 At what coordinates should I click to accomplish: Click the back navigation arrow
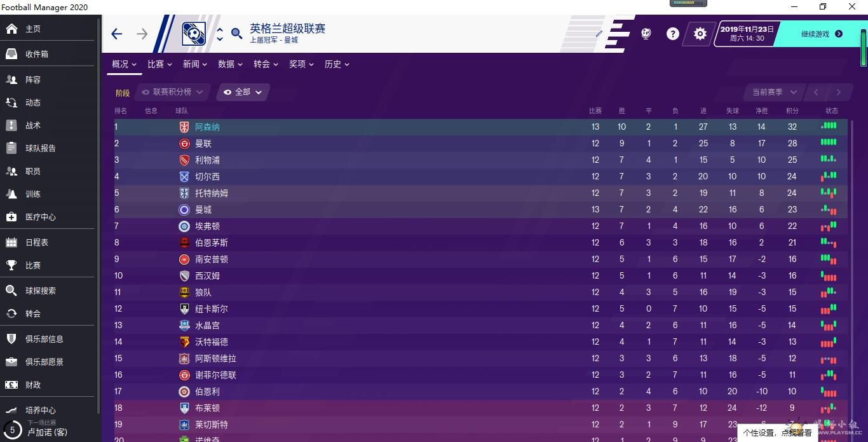[116, 34]
